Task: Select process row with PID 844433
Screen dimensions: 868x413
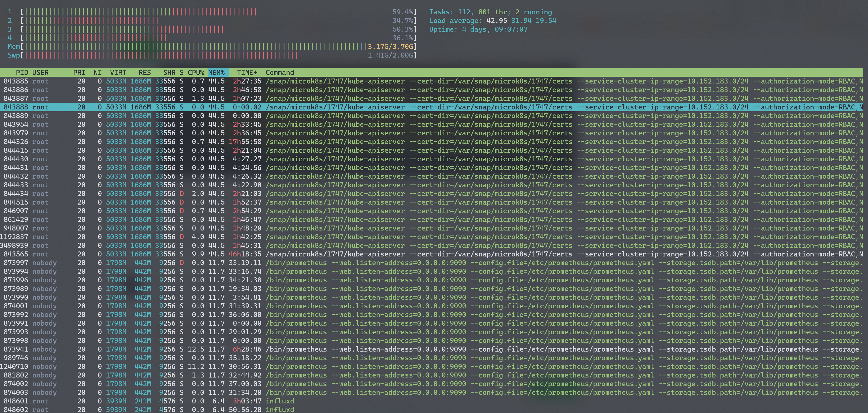Action: [x=432, y=185]
